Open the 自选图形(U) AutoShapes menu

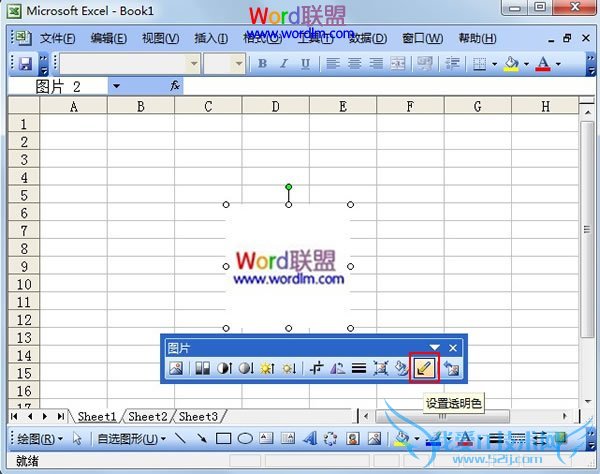pos(131,439)
